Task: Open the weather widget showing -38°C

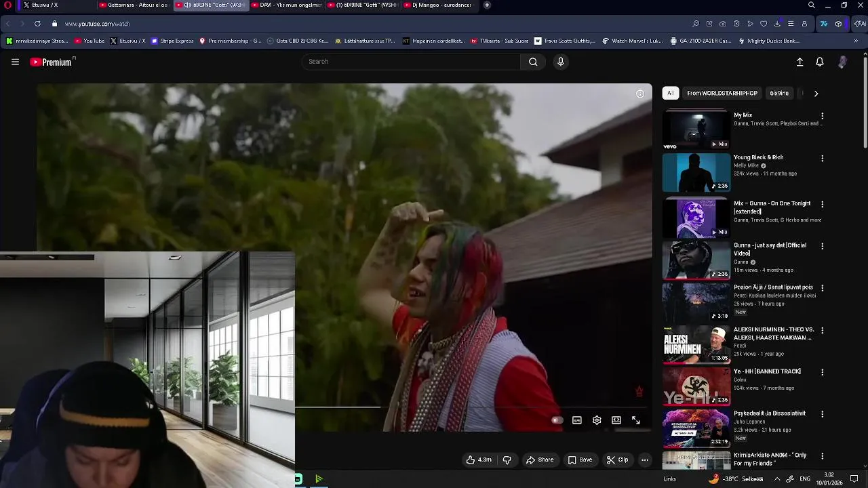Action: click(x=736, y=479)
